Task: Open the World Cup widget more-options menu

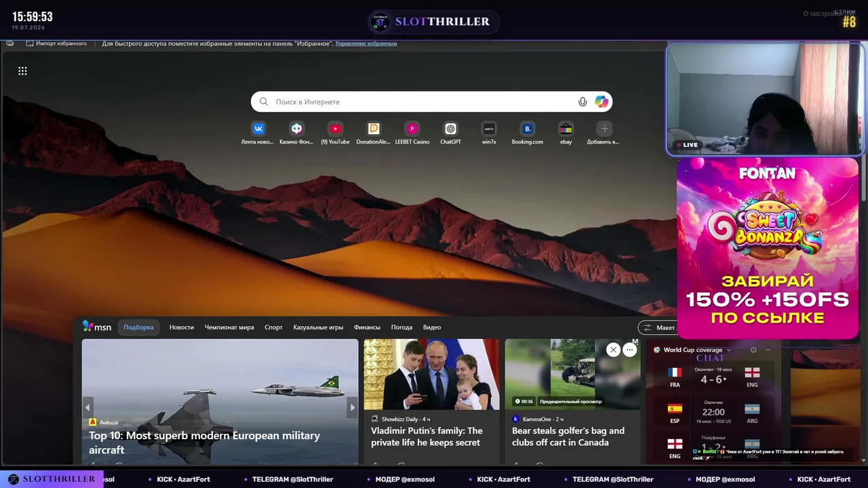Action: coord(768,350)
